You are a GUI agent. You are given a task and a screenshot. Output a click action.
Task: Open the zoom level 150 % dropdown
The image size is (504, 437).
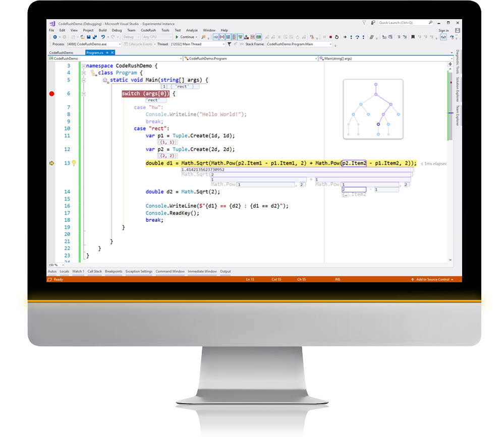pyautogui.click(x=56, y=265)
